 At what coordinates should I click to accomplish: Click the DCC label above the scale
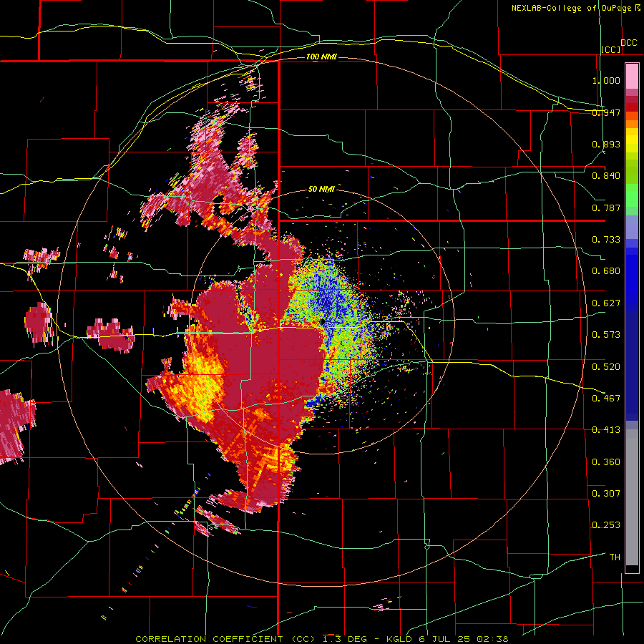(x=629, y=43)
